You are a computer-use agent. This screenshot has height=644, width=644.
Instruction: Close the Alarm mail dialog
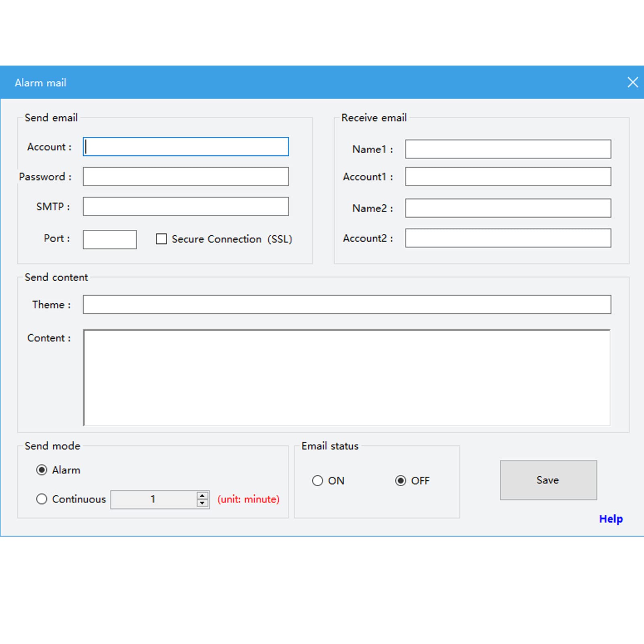coord(632,82)
